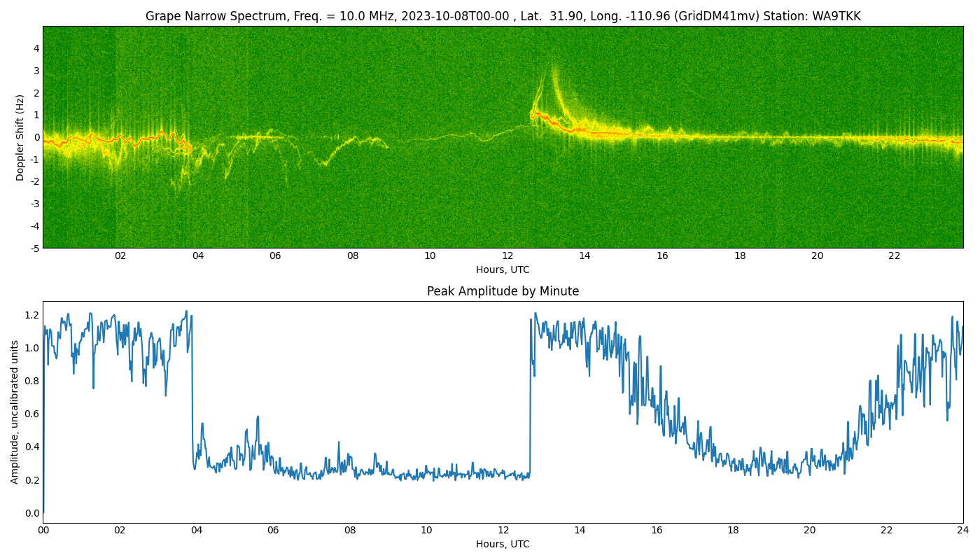Click Hours, UTC label under amplitude plot
This screenshot has height=560, width=980.
(x=503, y=544)
